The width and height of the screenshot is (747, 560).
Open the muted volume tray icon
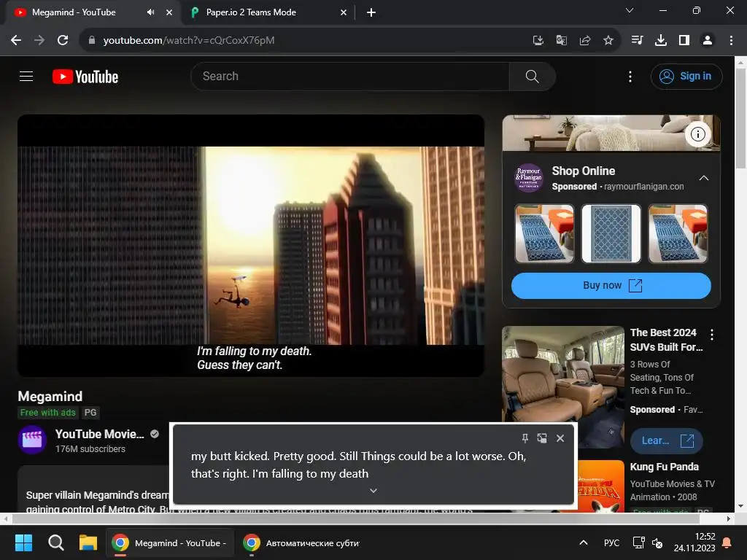[657, 542]
